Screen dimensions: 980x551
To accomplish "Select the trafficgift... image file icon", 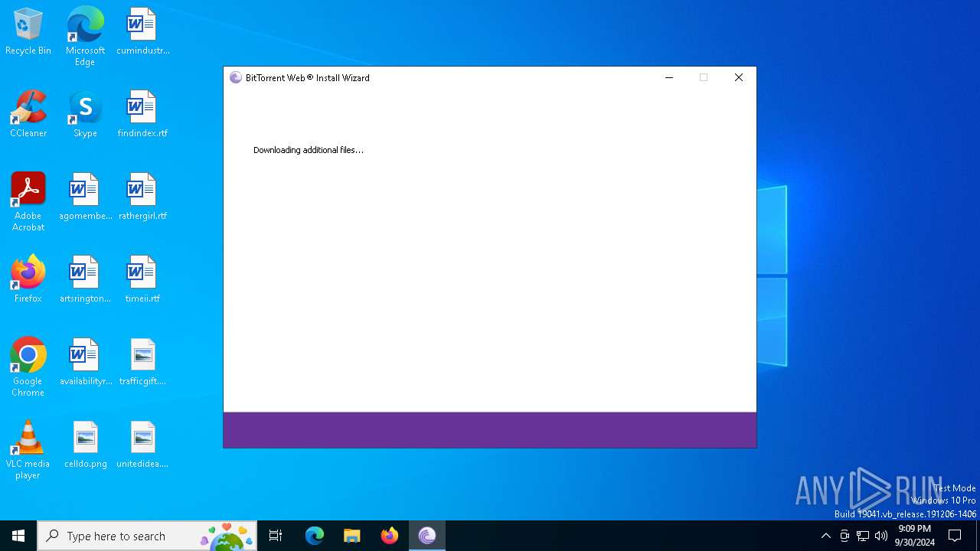I will pos(142,362).
